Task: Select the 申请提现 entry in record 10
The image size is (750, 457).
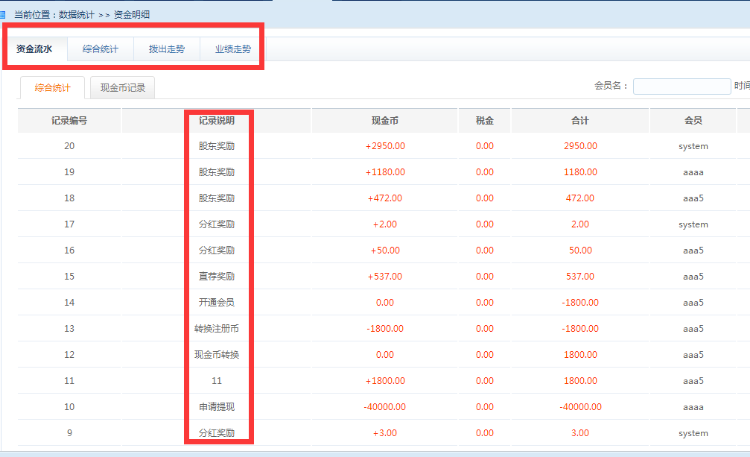Action: (217, 407)
